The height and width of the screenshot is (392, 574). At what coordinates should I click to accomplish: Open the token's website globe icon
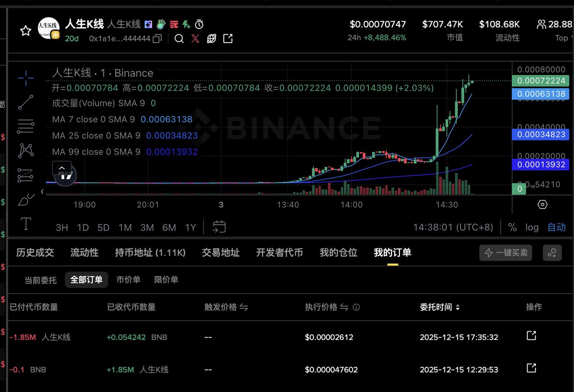coord(211,39)
